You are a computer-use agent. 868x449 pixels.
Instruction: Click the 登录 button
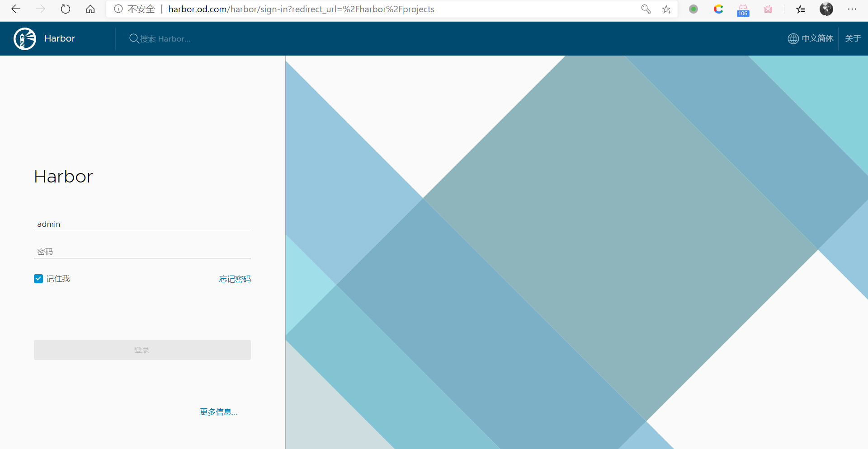click(x=142, y=350)
